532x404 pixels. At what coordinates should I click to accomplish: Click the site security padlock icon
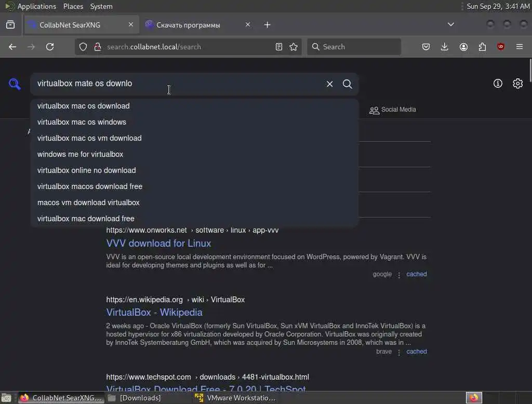98,47
